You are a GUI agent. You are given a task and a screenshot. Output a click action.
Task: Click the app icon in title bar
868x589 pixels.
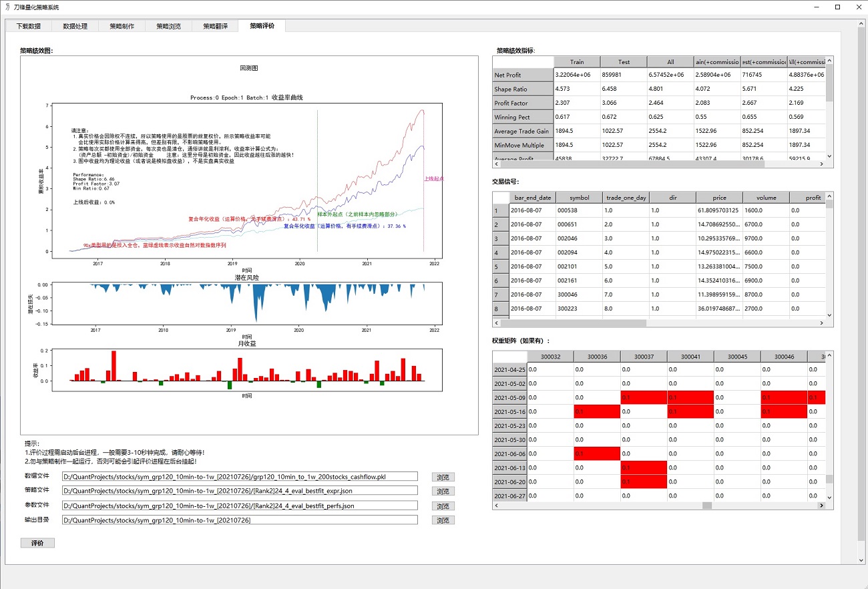(7, 7)
